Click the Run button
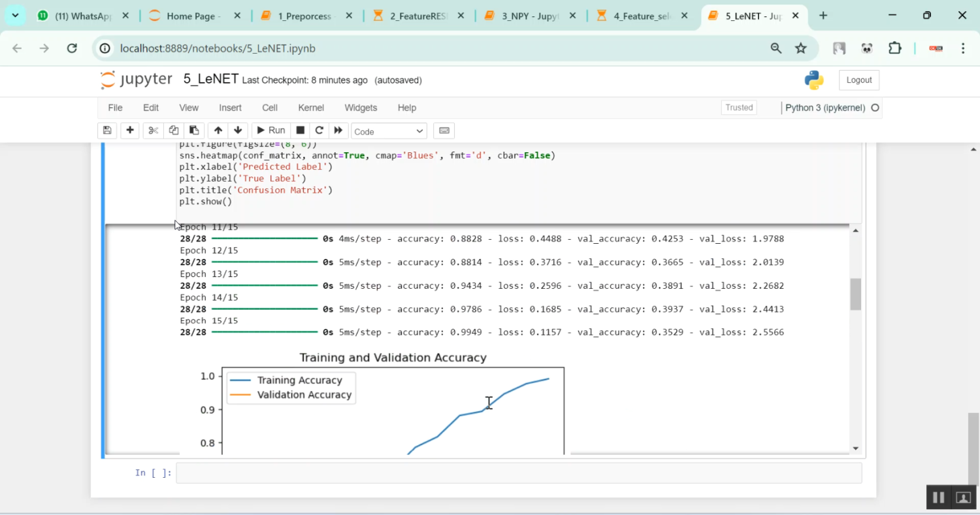Image resolution: width=980 pixels, height=515 pixels. [x=270, y=131]
